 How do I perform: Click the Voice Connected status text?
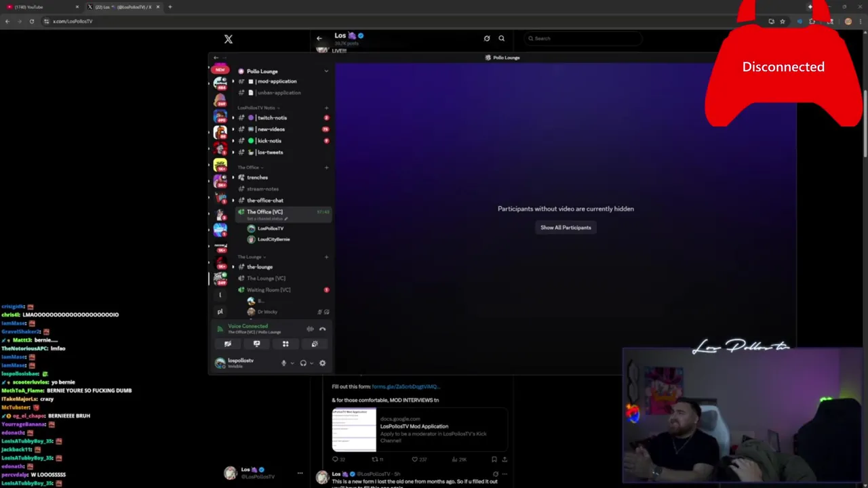tap(248, 326)
